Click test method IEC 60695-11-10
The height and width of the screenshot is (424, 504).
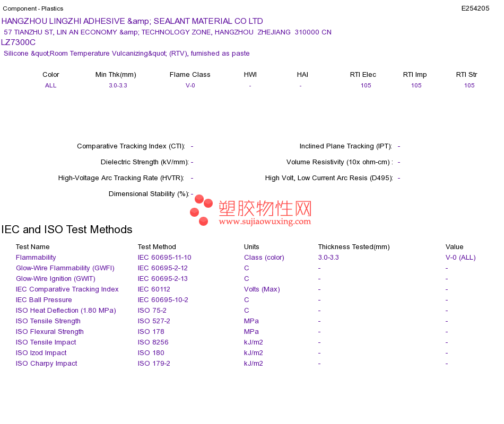(164, 258)
